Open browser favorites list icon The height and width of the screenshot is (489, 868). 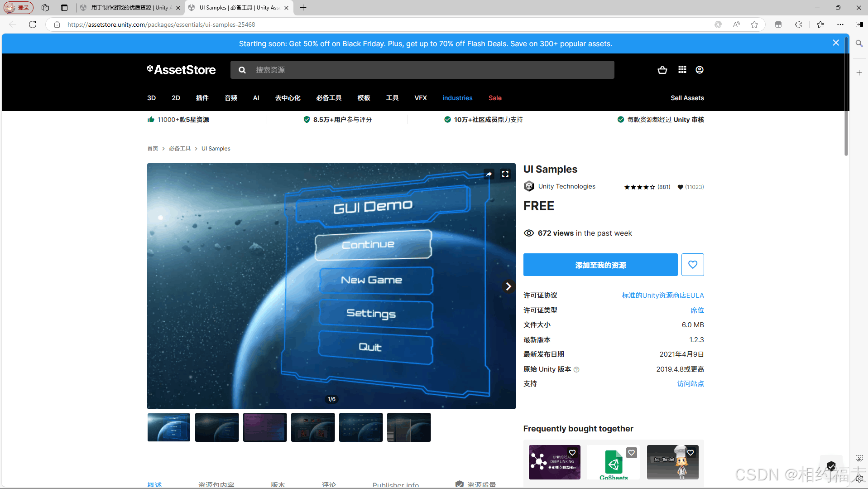click(x=820, y=24)
